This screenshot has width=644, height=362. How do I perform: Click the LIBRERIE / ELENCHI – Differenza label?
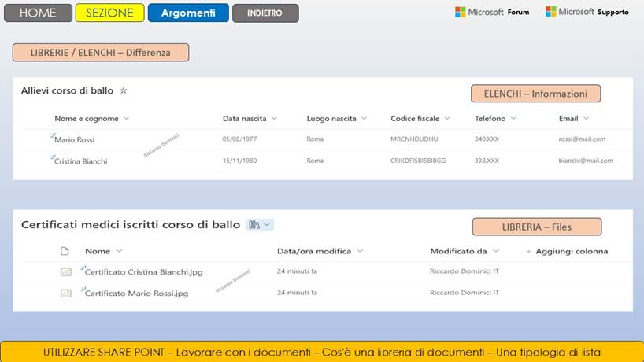click(101, 53)
